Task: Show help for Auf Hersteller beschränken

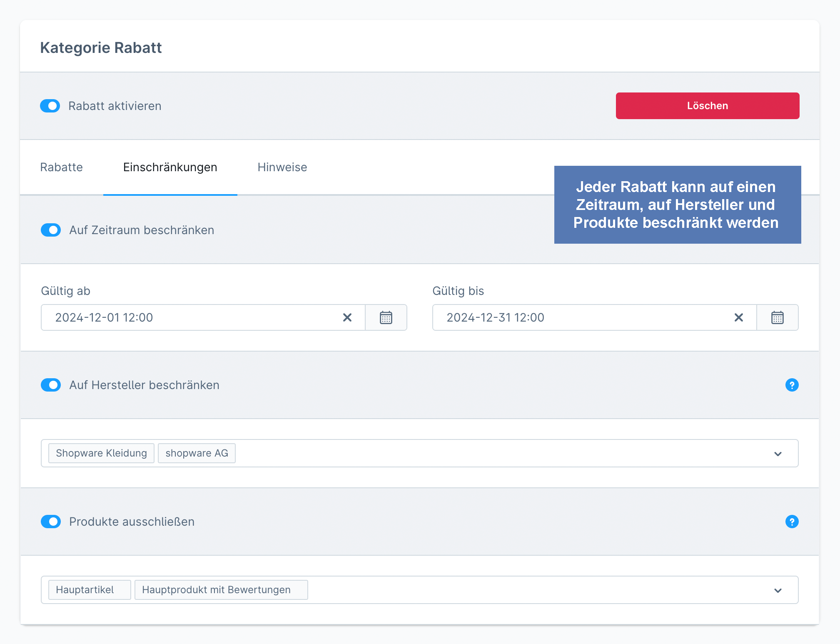Action: tap(792, 385)
